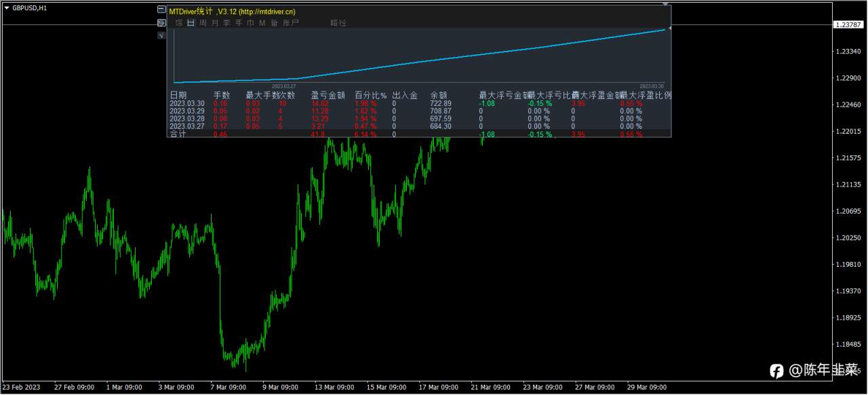The image size is (868, 395).
Task: Click the 2023.03.30 row's -1.08 floating loss
Action: [487, 104]
